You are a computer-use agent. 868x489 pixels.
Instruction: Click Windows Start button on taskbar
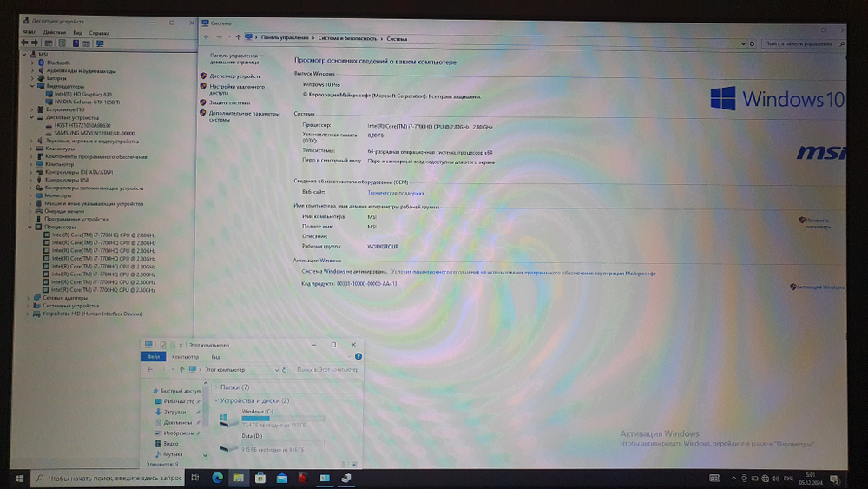coord(19,478)
